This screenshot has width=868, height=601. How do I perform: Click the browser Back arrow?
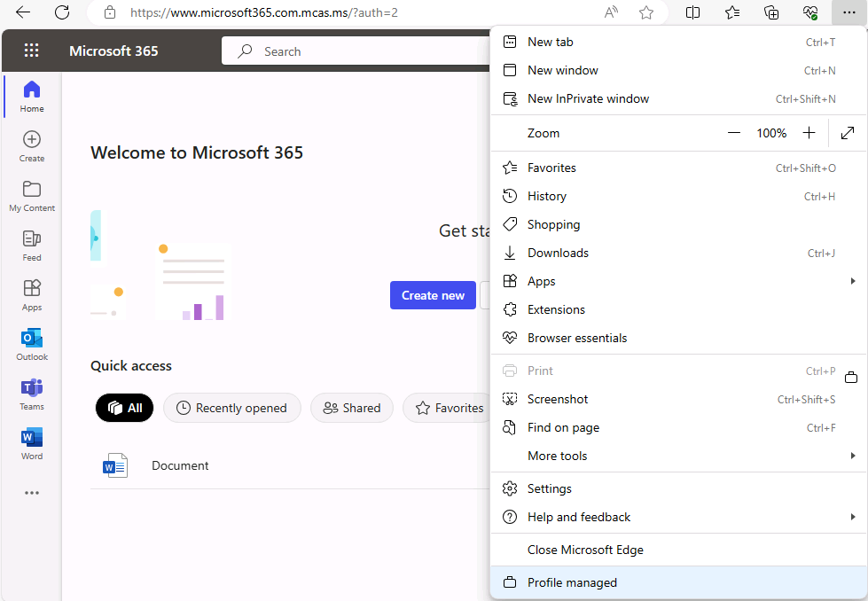point(23,12)
